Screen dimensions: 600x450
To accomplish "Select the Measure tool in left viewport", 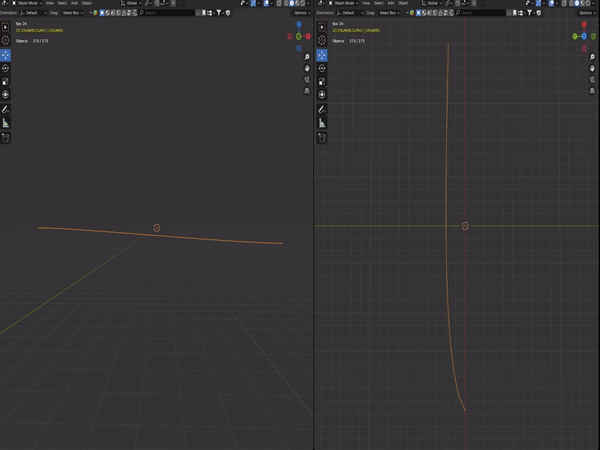I will 5,123.
